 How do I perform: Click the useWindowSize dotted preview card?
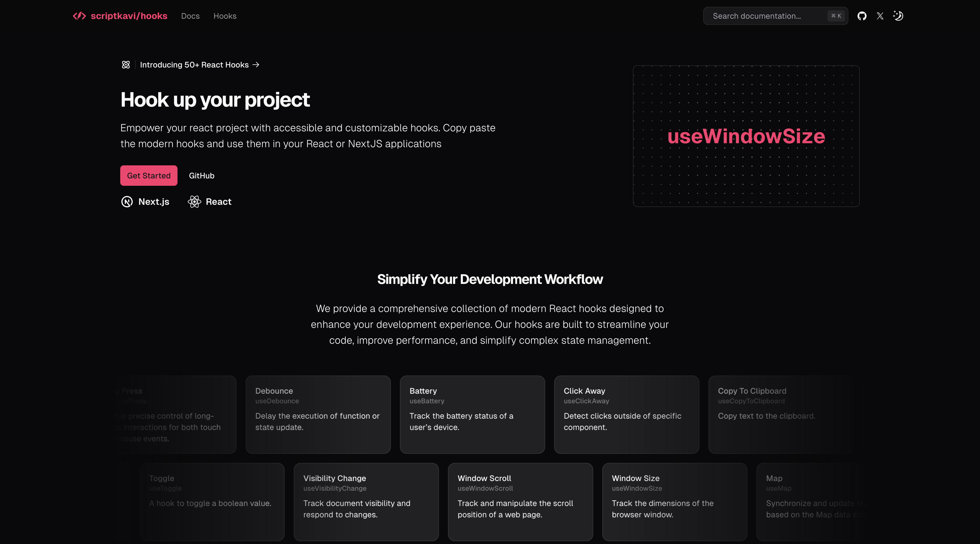(746, 136)
